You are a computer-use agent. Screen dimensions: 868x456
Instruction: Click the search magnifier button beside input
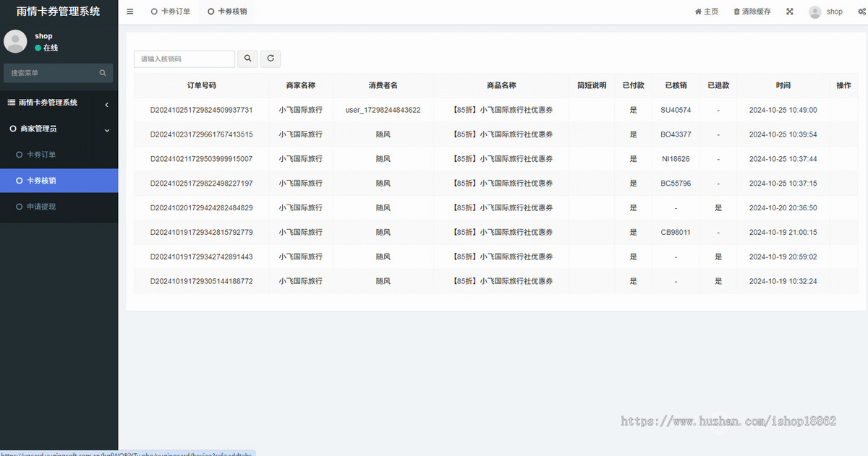(x=248, y=59)
